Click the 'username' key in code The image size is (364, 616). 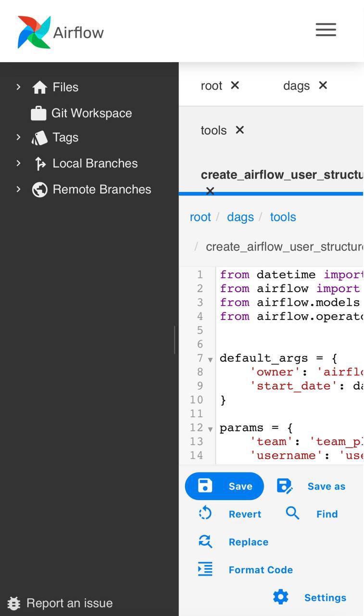[286, 455]
